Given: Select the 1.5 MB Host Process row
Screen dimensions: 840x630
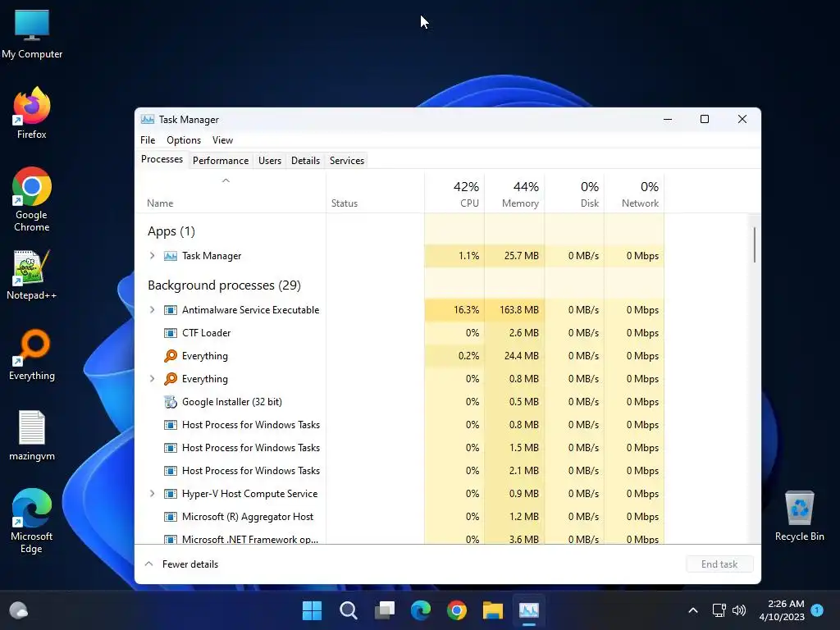Looking at the screenshot, I should click(399, 449).
